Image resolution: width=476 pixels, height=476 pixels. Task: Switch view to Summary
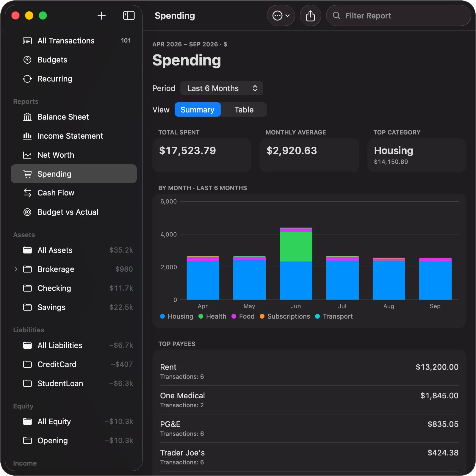click(x=198, y=110)
